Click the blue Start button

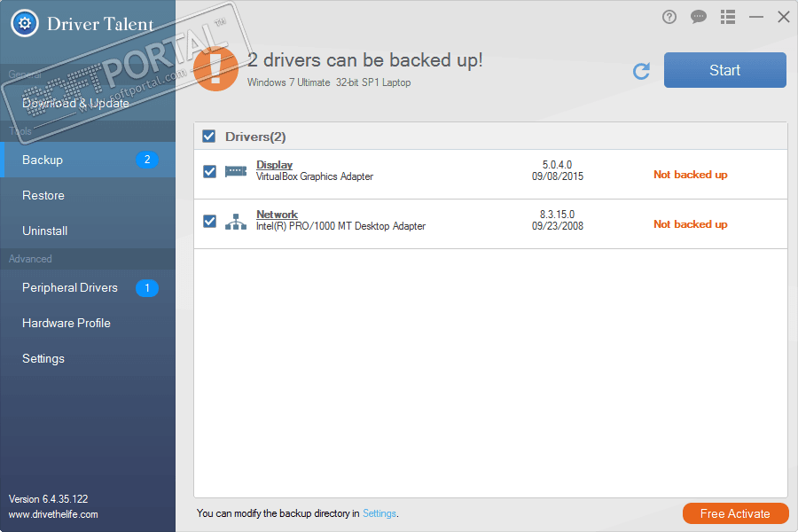724,70
